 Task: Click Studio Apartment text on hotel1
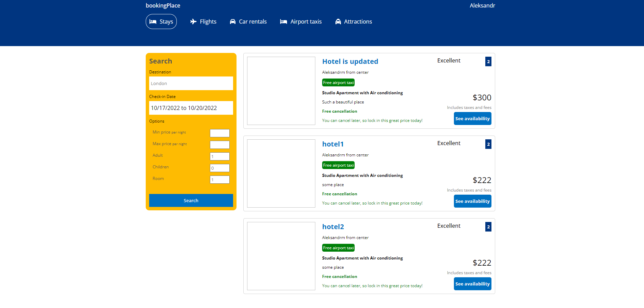(x=362, y=176)
